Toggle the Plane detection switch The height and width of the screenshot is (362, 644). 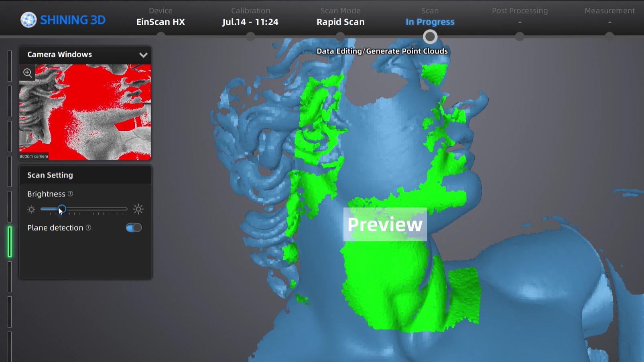134,228
